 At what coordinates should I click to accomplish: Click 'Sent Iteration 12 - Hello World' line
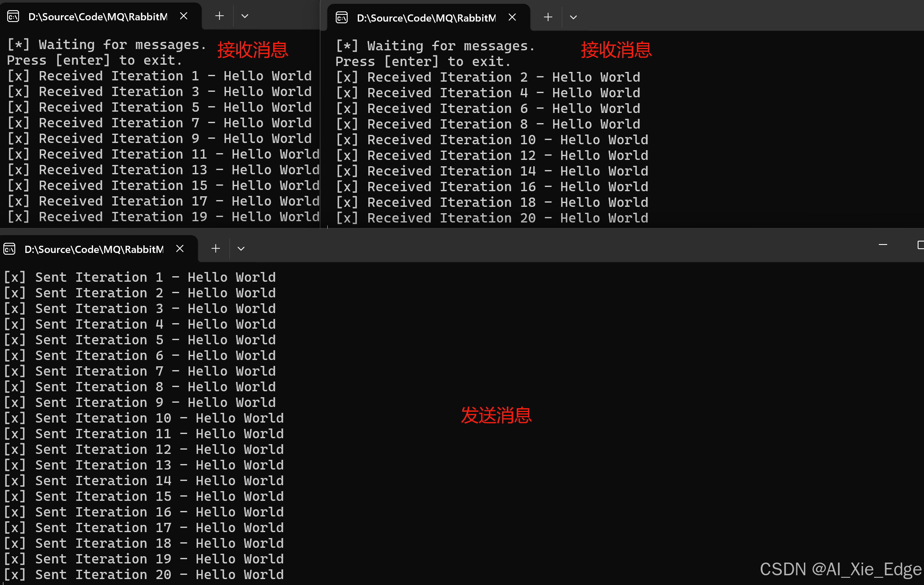(x=144, y=450)
